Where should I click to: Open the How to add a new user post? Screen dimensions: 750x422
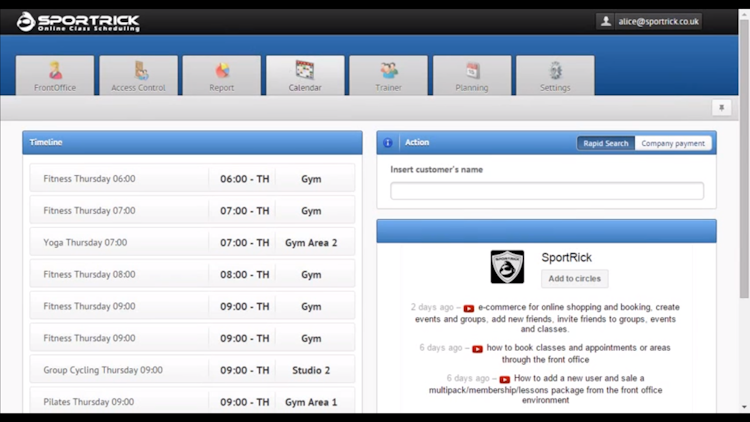click(545, 389)
